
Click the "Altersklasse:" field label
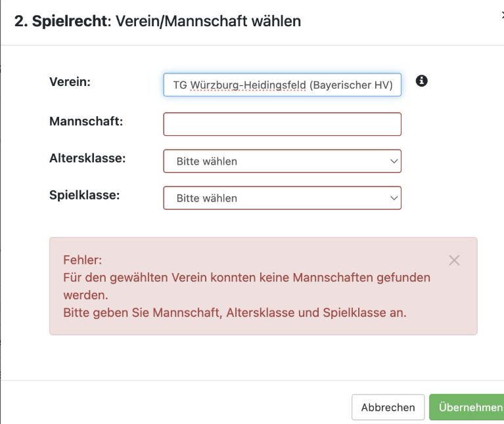(87, 158)
